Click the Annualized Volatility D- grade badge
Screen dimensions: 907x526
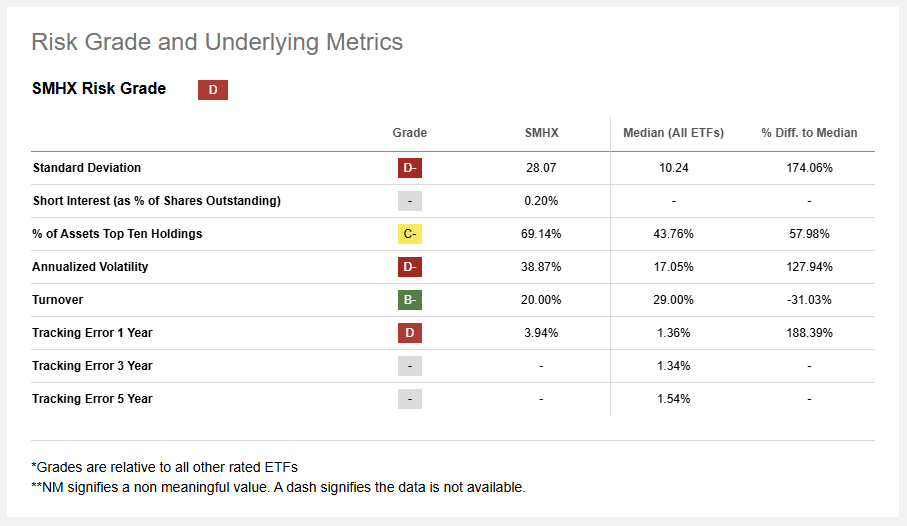(409, 267)
